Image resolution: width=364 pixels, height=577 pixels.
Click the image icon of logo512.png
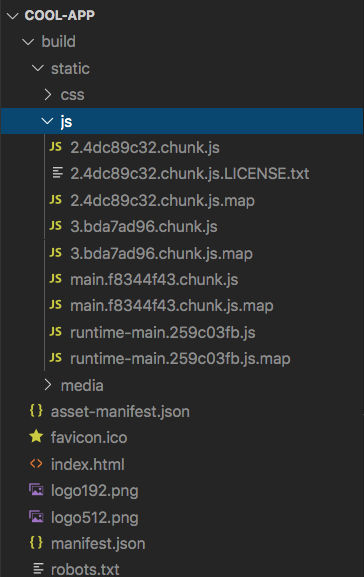coord(36,517)
